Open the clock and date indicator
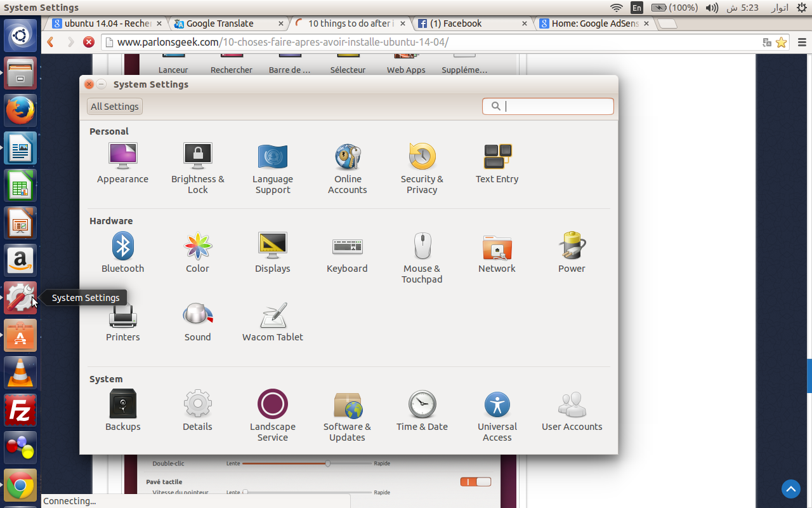The height and width of the screenshot is (508, 812). tap(756, 8)
